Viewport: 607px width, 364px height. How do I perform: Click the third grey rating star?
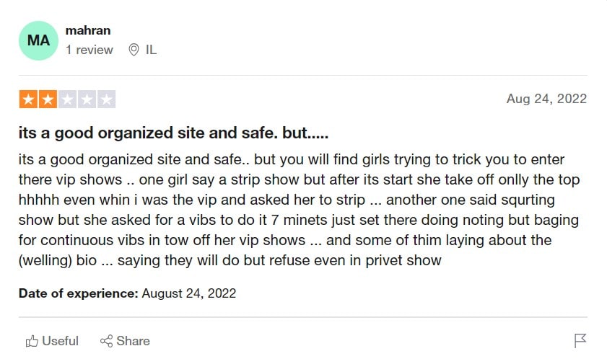coord(67,99)
